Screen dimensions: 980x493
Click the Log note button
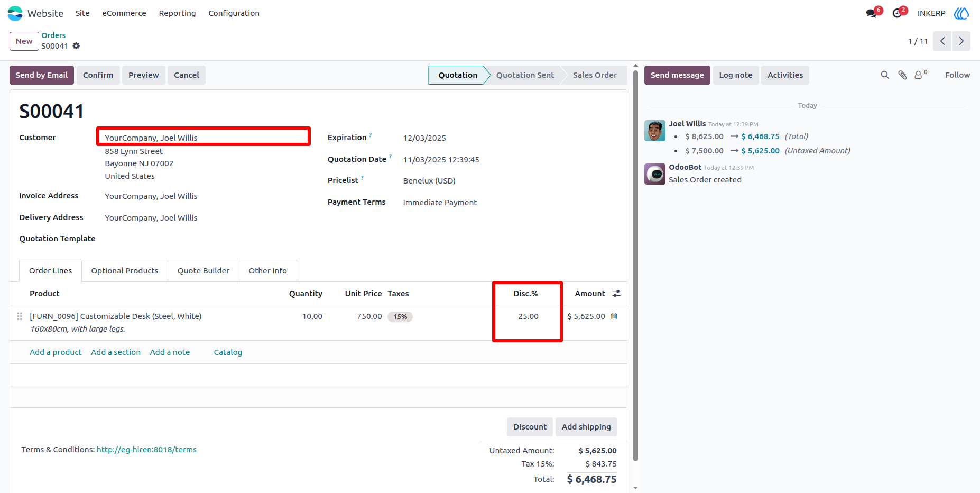[736, 75]
